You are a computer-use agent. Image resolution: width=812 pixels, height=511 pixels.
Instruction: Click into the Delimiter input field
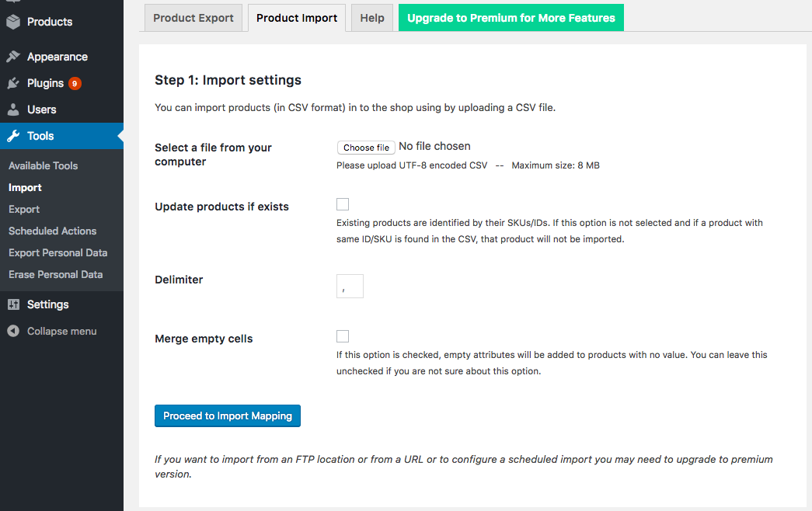coord(350,287)
